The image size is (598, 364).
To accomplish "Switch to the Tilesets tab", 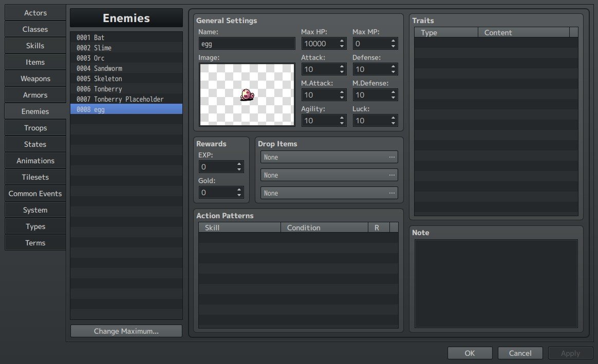I will point(35,177).
